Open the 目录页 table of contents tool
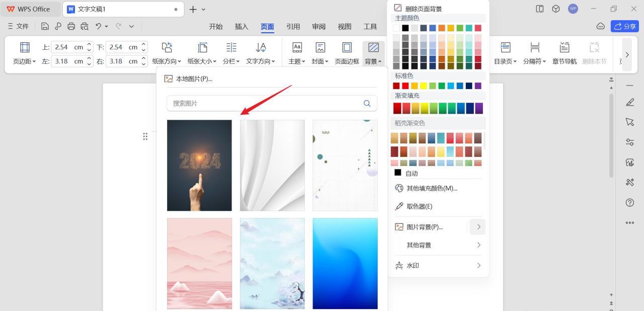 coord(505,52)
